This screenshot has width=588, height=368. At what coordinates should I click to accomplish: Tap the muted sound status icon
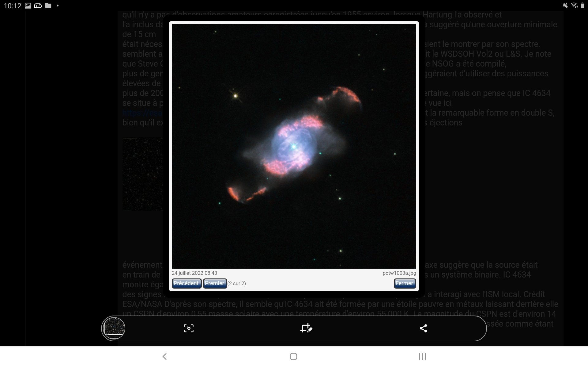[566, 6]
